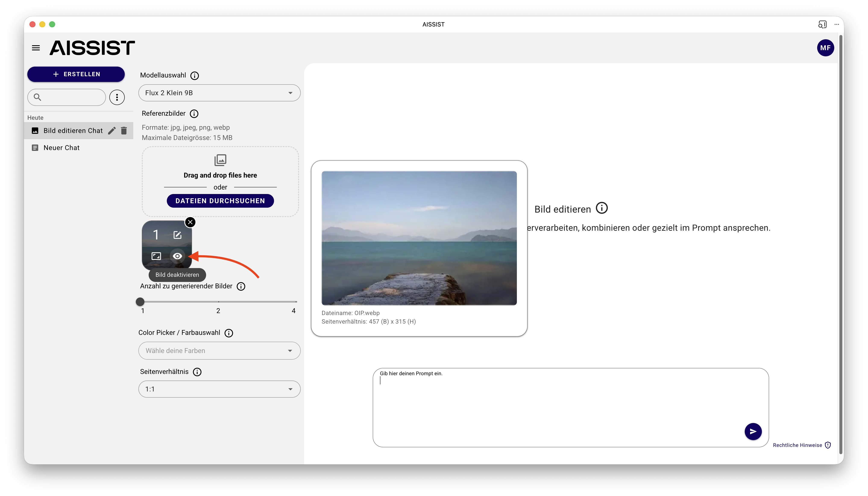This screenshot has width=868, height=496.
Task: Open the Wähle deine Farben dropdown
Action: tap(219, 351)
